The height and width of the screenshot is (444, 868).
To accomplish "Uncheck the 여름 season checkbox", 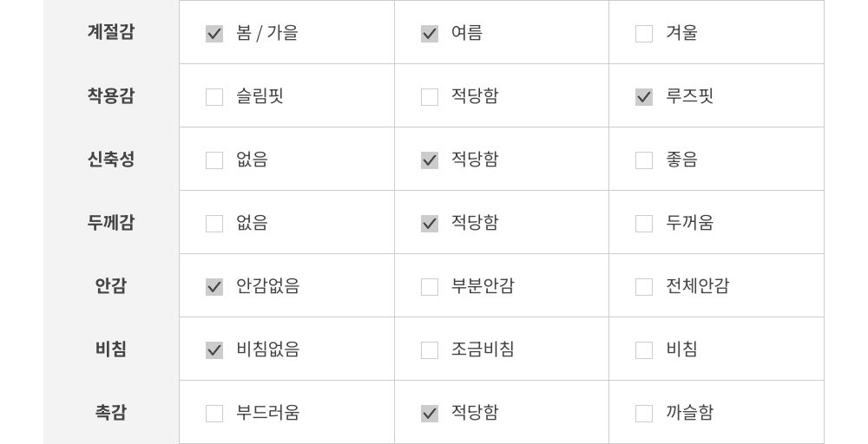I will [430, 34].
